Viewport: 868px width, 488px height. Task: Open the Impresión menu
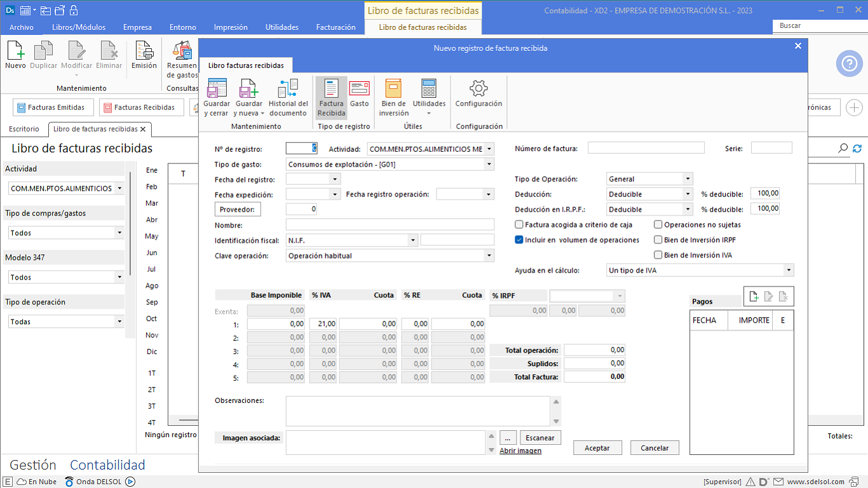tap(231, 27)
